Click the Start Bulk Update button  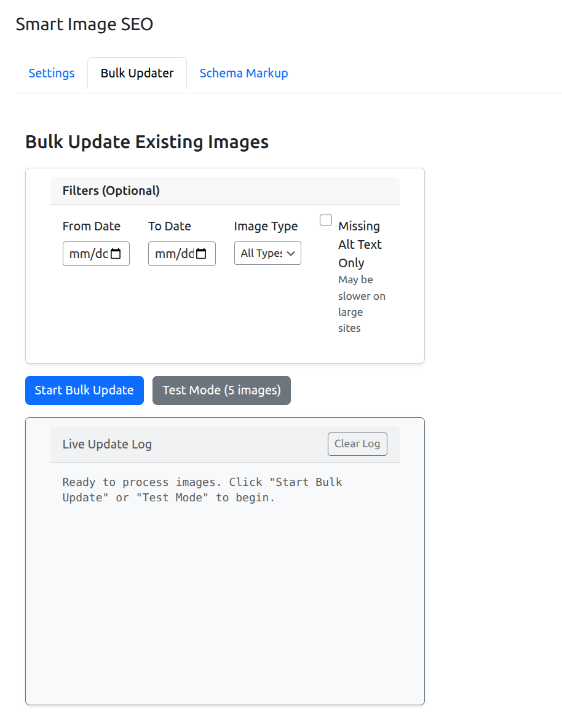click(x=84, y=390)
